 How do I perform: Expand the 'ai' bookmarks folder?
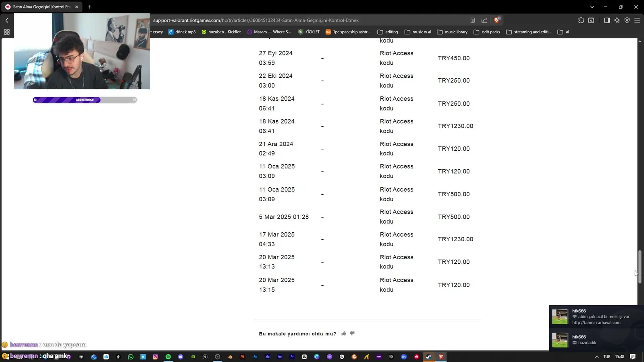click(x=563, y=32)
